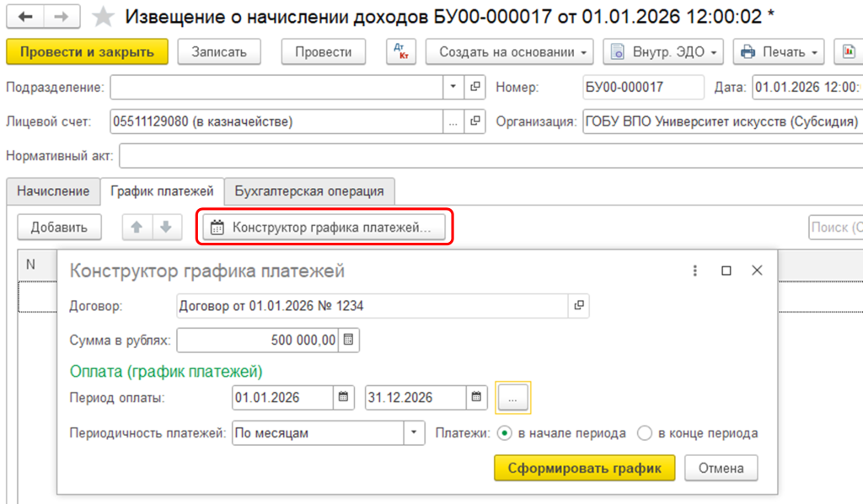
Task: Open the Подразделение record with the open icon
Action: coord(474,87)
